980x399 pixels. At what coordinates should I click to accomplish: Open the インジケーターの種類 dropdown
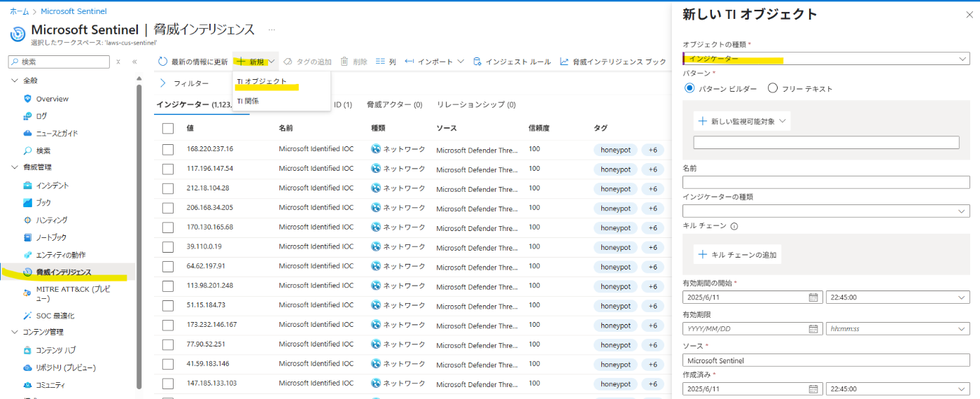point(826,211)
